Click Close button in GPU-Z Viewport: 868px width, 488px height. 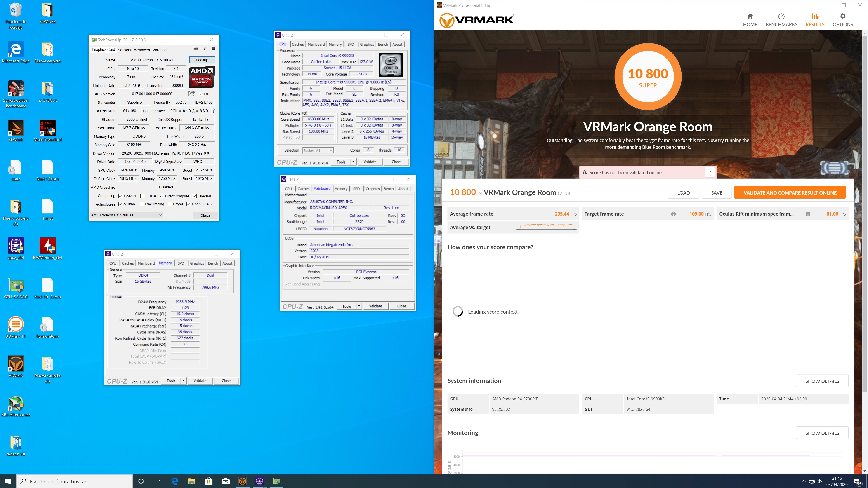[205, 215]
